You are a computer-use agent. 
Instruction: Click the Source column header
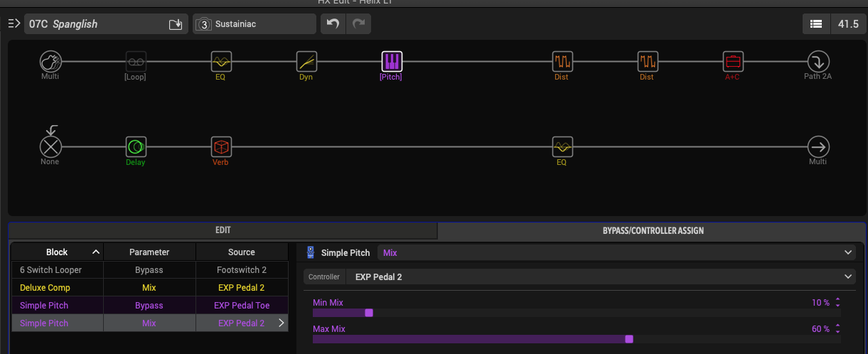coord(242,252)
